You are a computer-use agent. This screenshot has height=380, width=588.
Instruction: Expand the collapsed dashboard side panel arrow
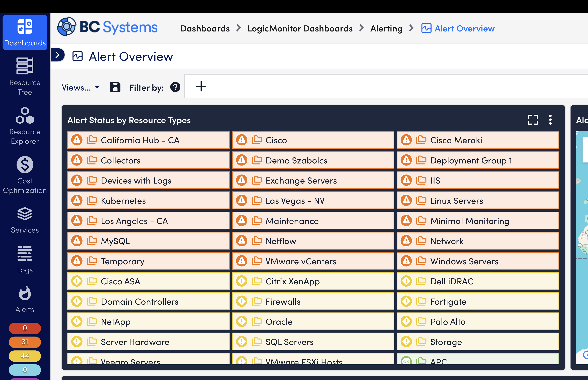pos(58,55)
